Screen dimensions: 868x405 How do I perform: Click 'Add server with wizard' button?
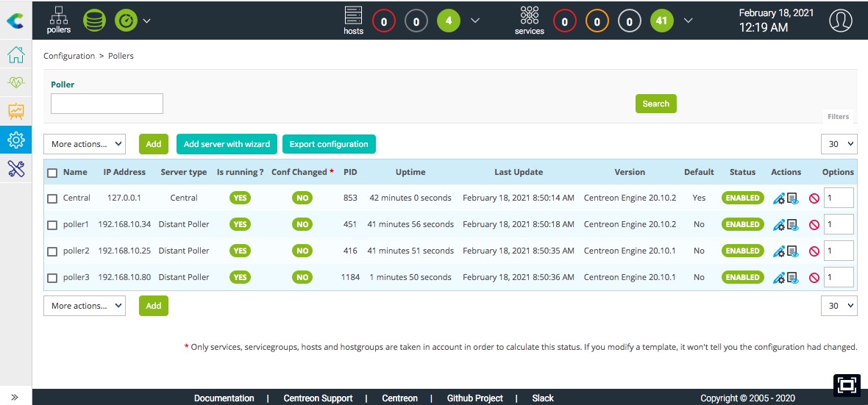click(x=227, y=144)
